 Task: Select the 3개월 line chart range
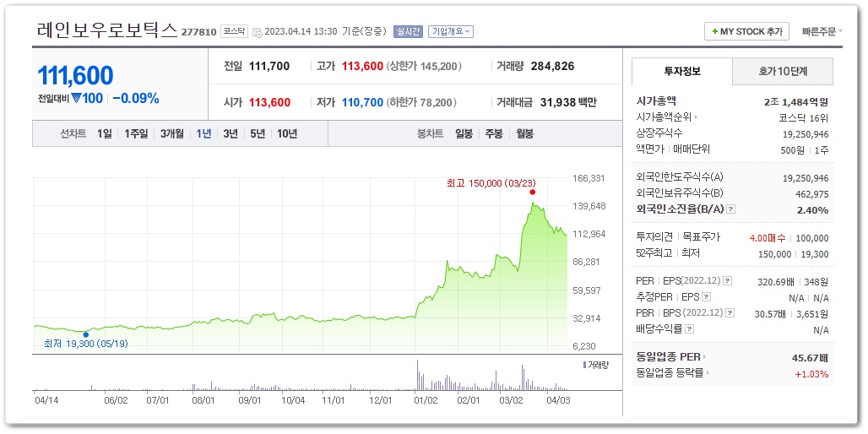(171, 133)
